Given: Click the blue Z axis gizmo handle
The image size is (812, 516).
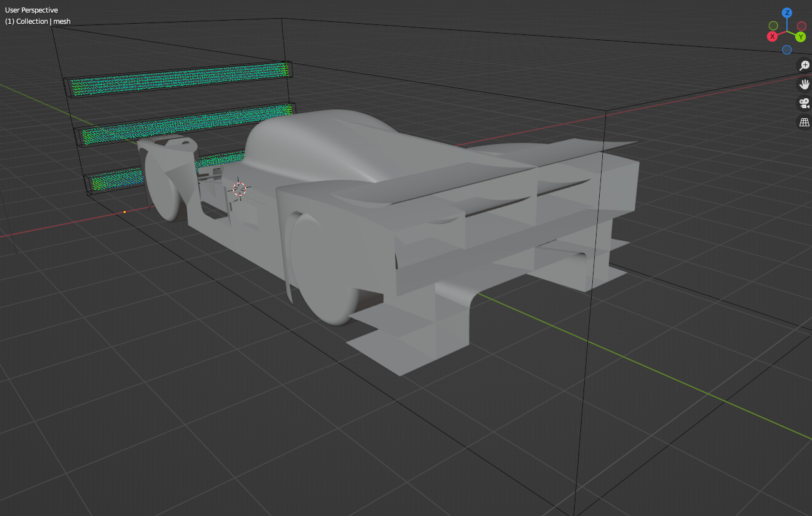Looking at the screenshot, I should (787, 13).
